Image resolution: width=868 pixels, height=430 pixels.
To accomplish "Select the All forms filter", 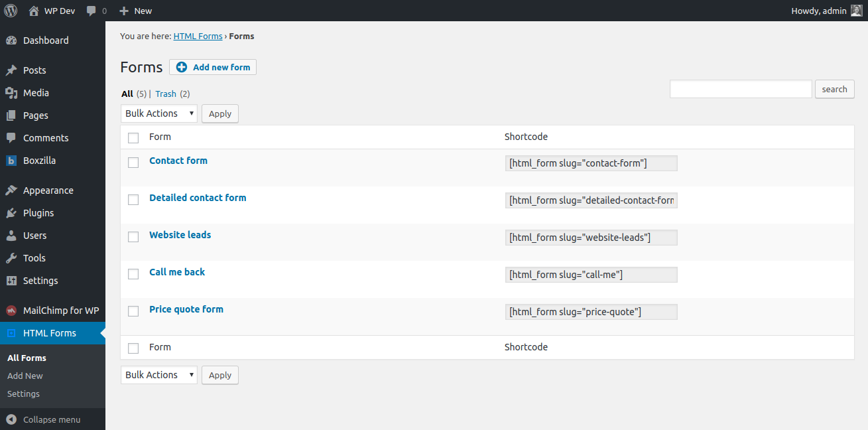I will [127, 94].
